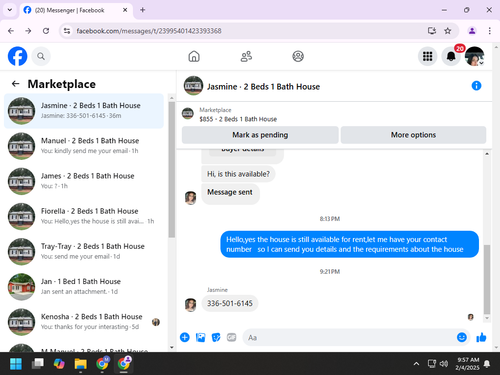Choose a sticker from the composer
The width and height of the screenshot is (500, 375).
216,337
